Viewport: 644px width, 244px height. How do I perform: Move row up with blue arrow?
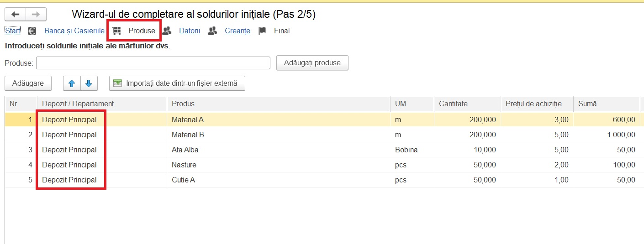coord(71,83)
